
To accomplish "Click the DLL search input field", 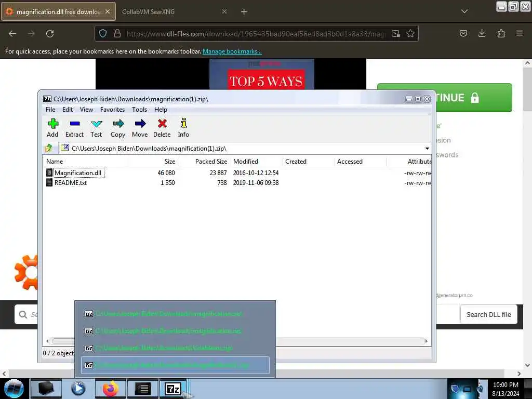I will tap(26, 314).
